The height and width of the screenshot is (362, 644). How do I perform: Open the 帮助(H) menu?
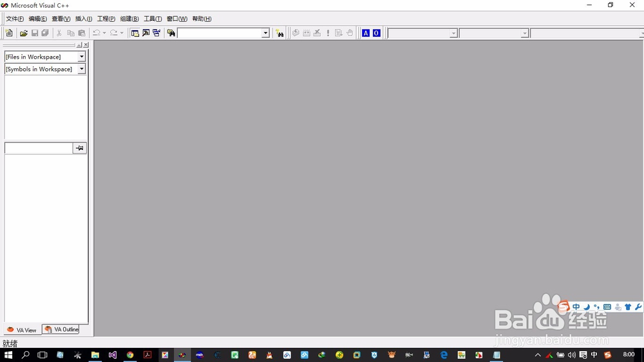click(x=202, y=19)
